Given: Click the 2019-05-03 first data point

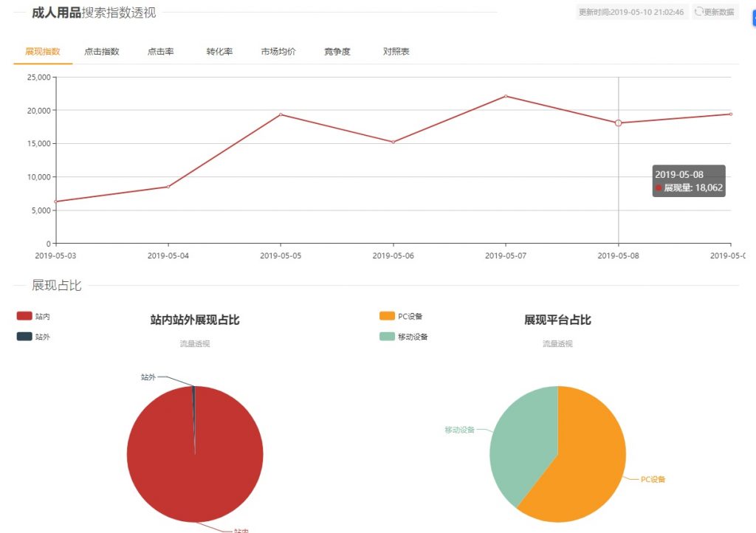Looking at the screenshot, I should 56,202.
